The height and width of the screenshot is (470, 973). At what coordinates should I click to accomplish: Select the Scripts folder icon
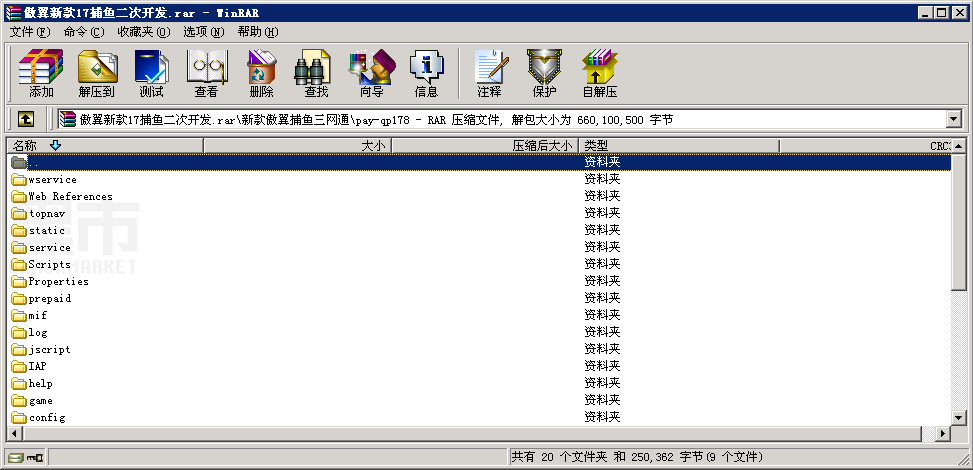19,264
